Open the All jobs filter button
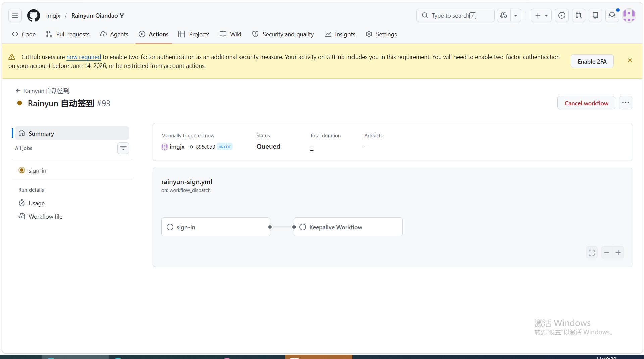The height and width of the screenshot is (359, 644). [x=123, y=148]
